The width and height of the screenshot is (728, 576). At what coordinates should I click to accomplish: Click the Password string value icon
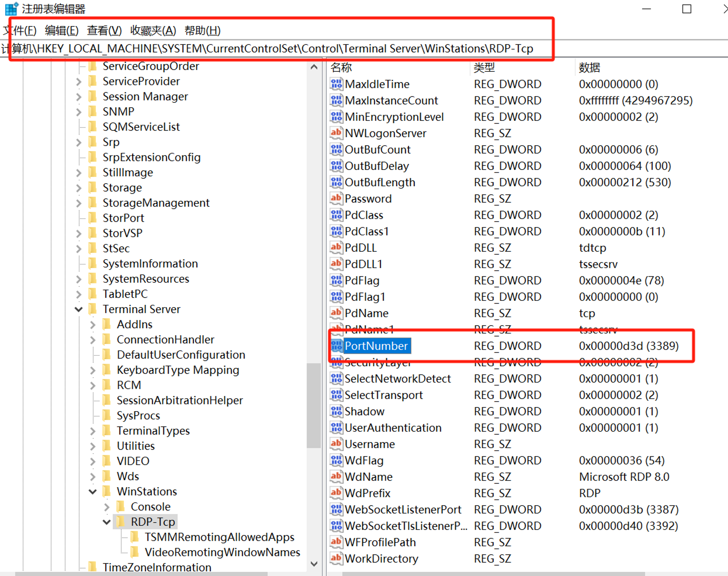coord(336,198)
